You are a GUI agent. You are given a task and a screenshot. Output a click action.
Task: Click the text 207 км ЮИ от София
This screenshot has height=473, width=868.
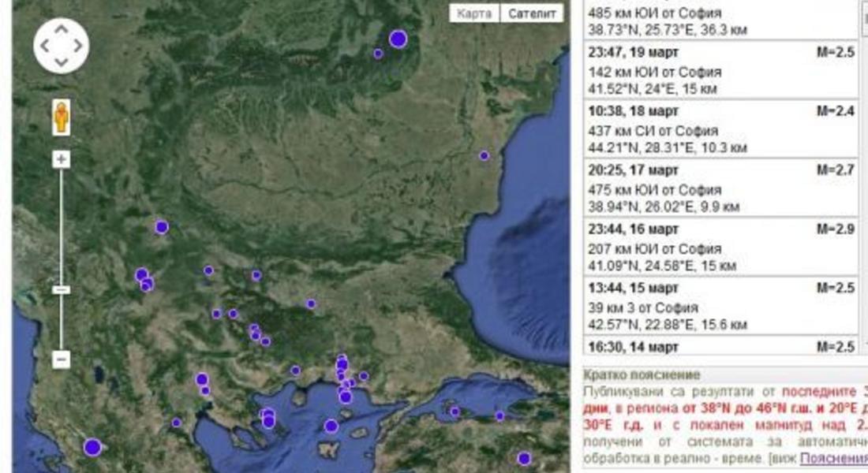pyautogui.click(x=654, y=249)
